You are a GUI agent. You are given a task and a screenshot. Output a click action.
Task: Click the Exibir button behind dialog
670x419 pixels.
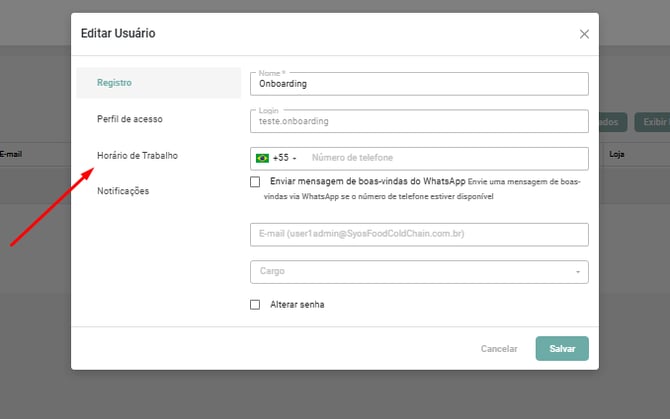click(x=653, y=122)
